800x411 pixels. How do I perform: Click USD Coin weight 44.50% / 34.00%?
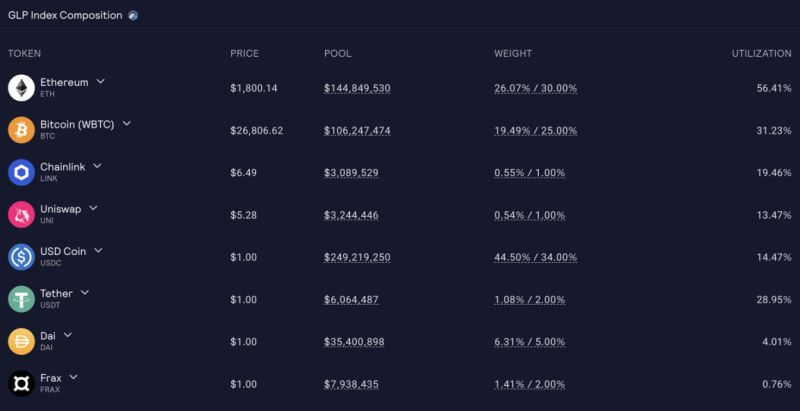[535, 257]
